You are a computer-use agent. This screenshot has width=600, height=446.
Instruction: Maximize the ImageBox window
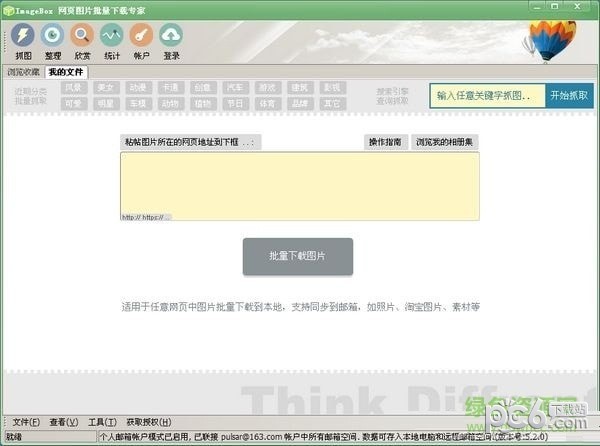tap(555, 7)
